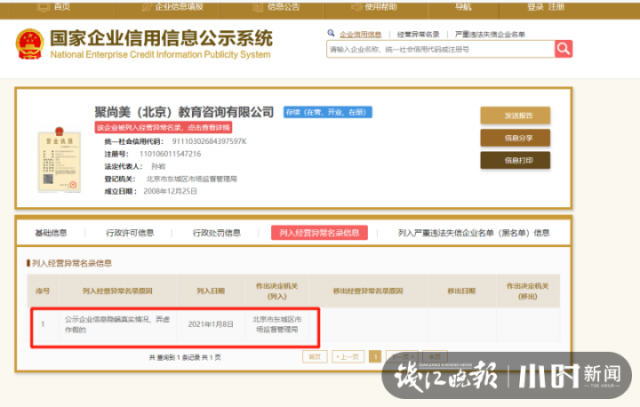
Task: Click 移出经营异常名录原因 column header
Action: click(368, 291)
